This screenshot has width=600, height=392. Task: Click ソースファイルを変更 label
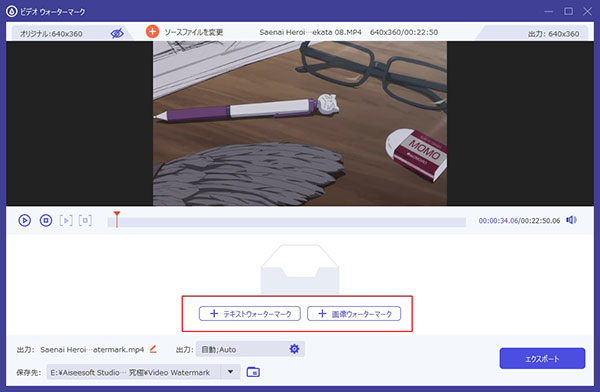tap(194, 32)
